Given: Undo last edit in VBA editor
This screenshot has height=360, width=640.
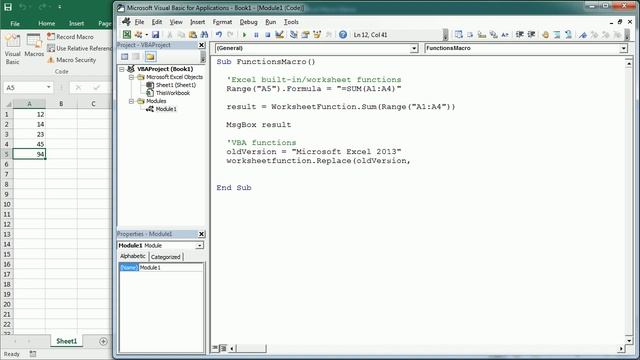Looking at the screenshot, I should tap(219, 35).
